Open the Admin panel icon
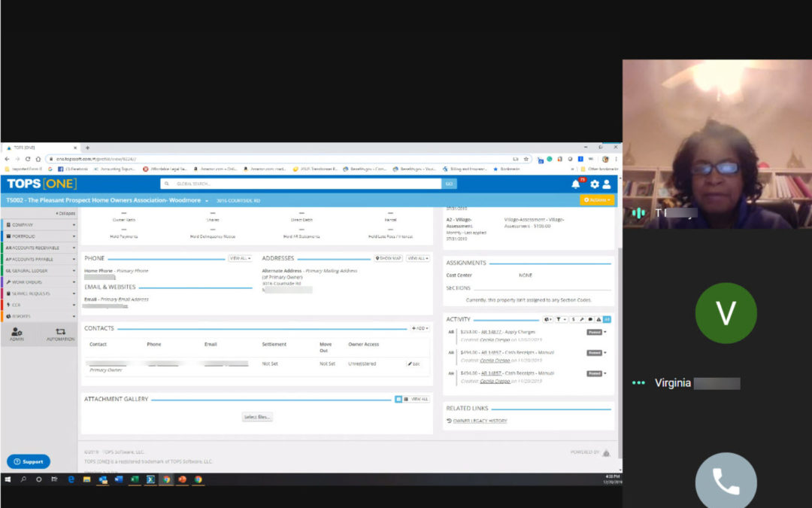The width and height of the screenshot is (812, 508). coord(17,334)
